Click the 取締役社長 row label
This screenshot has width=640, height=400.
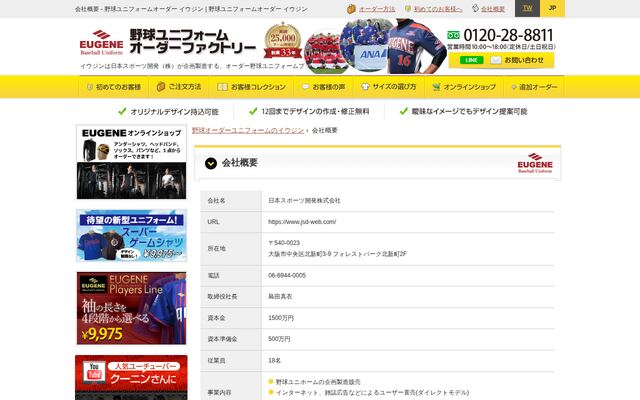(222, 297)
